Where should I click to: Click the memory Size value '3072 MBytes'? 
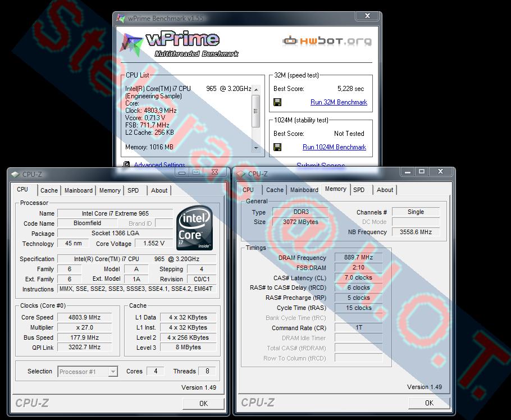(300, 222)
